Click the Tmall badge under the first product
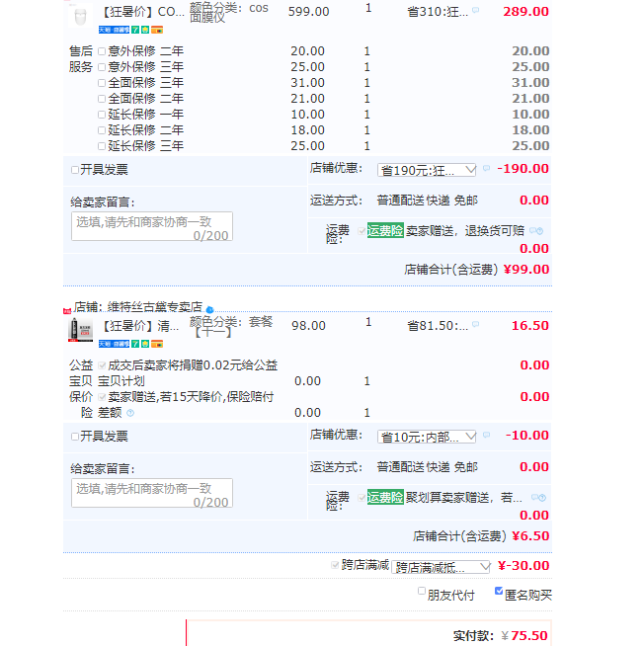644x646 pixels. click(x=106, y=30)
